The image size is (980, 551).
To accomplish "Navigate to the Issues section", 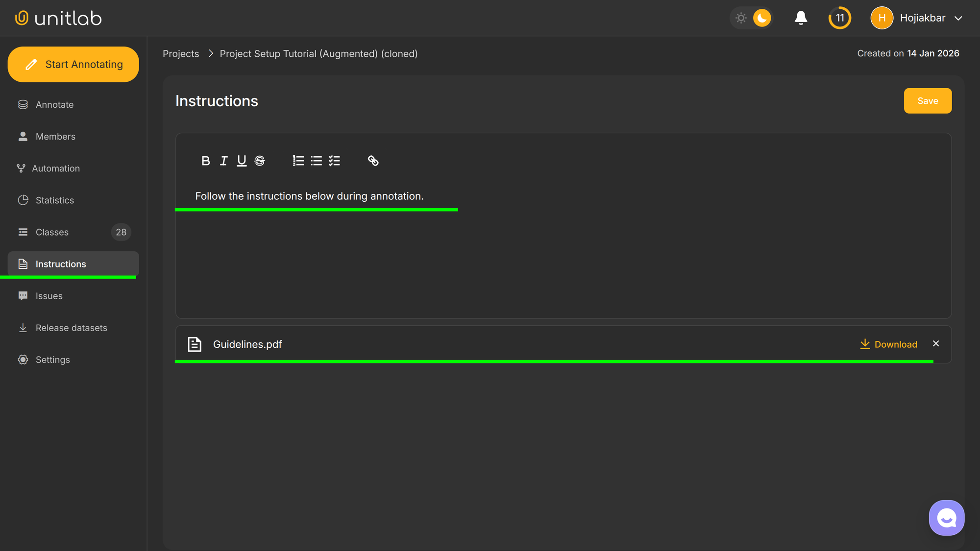I will (x=49, y=295).
